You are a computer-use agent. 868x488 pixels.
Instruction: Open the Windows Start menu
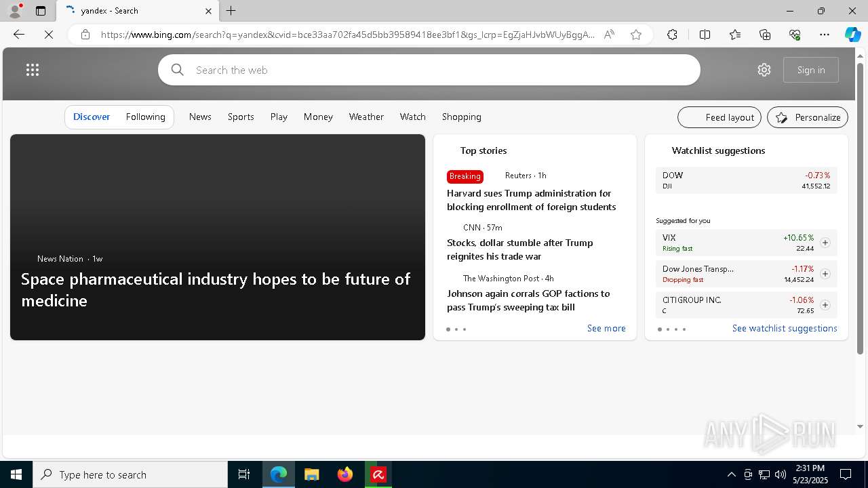coord(16,474)
